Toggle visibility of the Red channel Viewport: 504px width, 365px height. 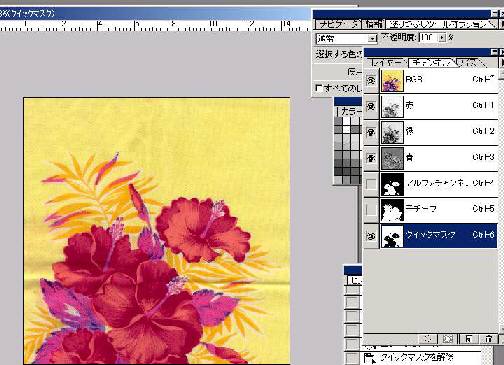pos(371,106)
